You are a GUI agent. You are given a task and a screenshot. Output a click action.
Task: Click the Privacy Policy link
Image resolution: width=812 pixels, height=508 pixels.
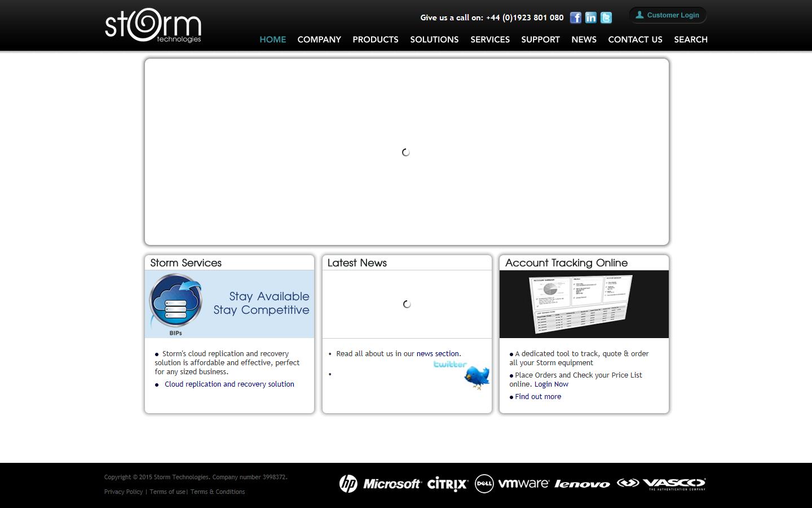[123, 492]
